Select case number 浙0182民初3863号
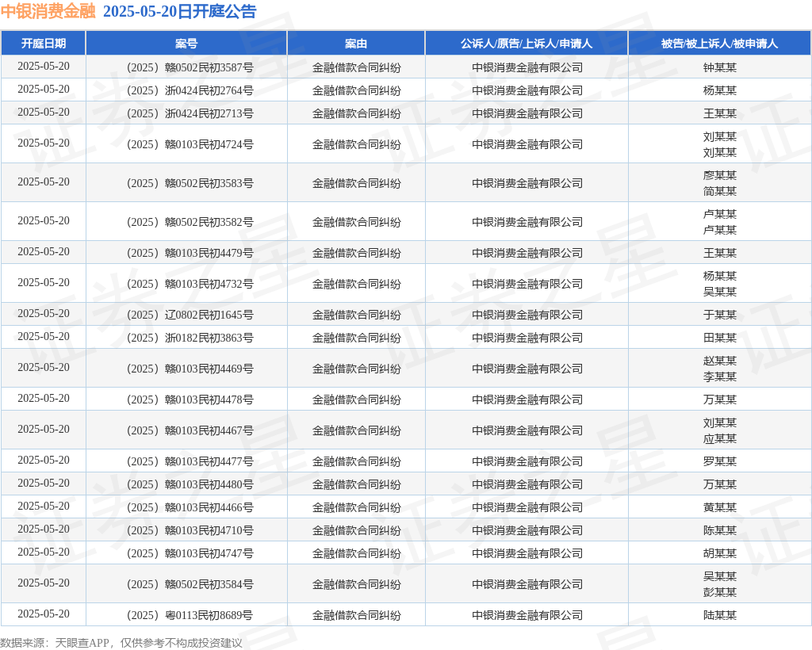Image resolution: width=812 pixels, height=650 pixels. tap(190, 338)
